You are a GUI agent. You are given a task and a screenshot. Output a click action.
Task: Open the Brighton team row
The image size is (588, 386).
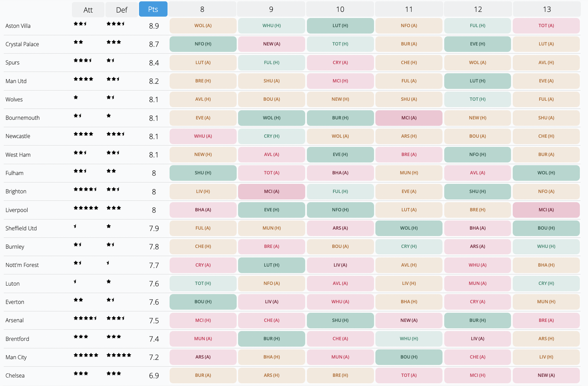point(17,191)
